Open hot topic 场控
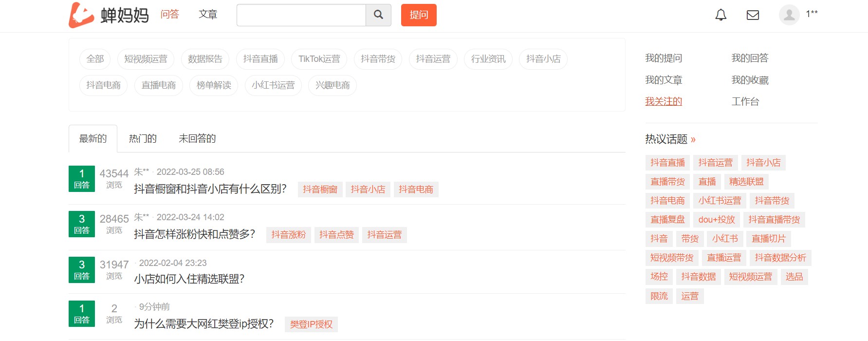 pyautogui.click(x=659, y=277)
